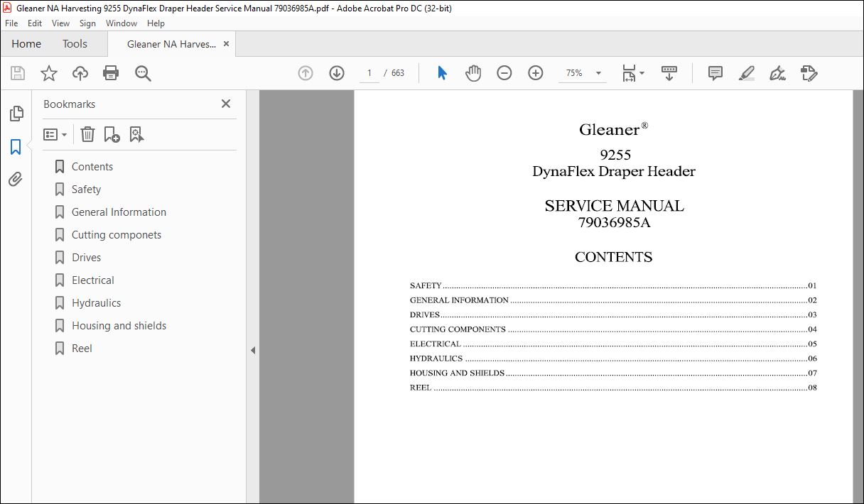Click the DynaFlex Draper Header title text
864x504 pixels.
pos(614,171)
